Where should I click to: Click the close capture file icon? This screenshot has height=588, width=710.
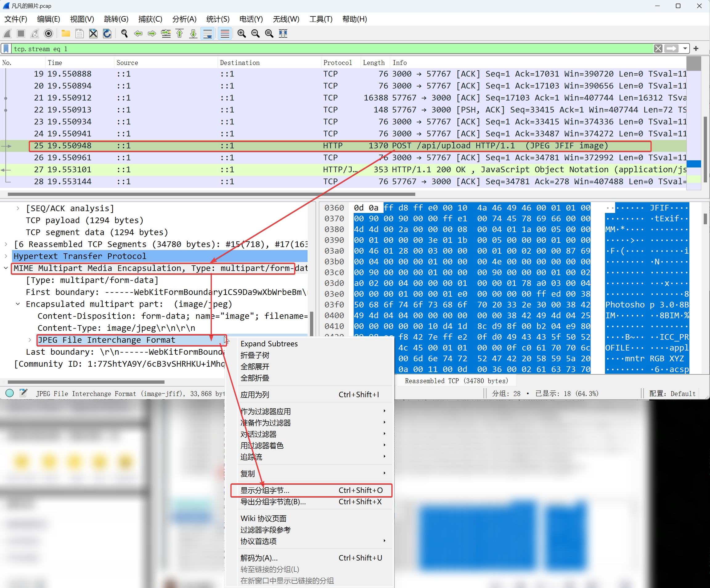coord(93,34)
